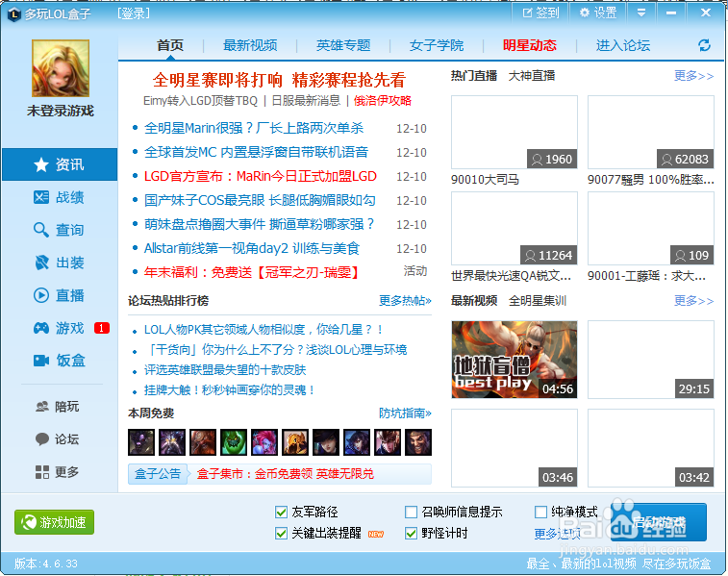This screenshot has width=728, height=576.
Task: Open the 出装 item build section
Action: pos(60,263)
